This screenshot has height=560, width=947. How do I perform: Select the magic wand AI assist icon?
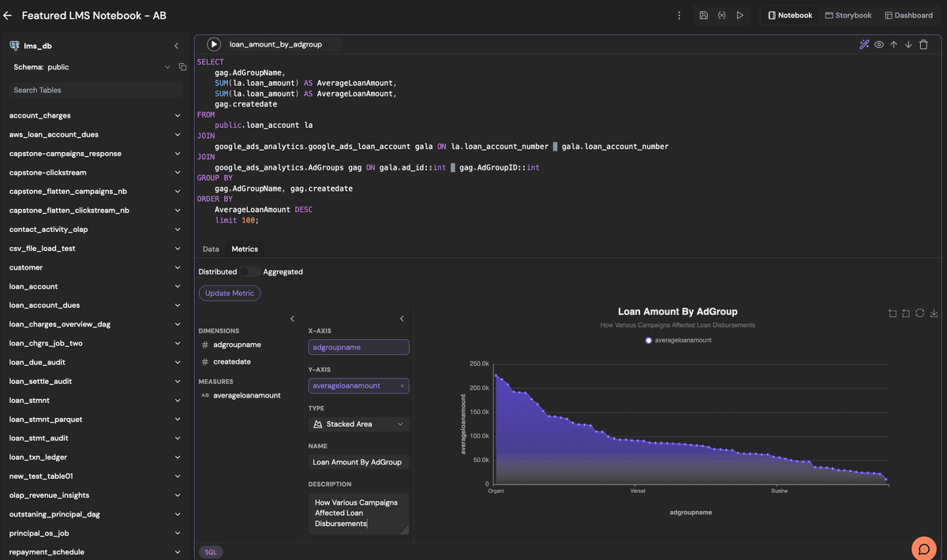[x=864, y=45]
